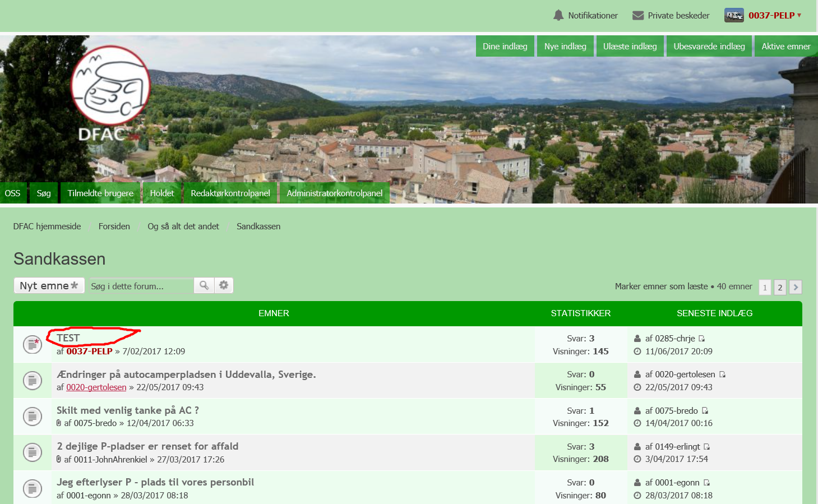This screenshot has height=504, width=818.
Task: Open the Ulæste indlæg tab
Action: tap(630, 47)
